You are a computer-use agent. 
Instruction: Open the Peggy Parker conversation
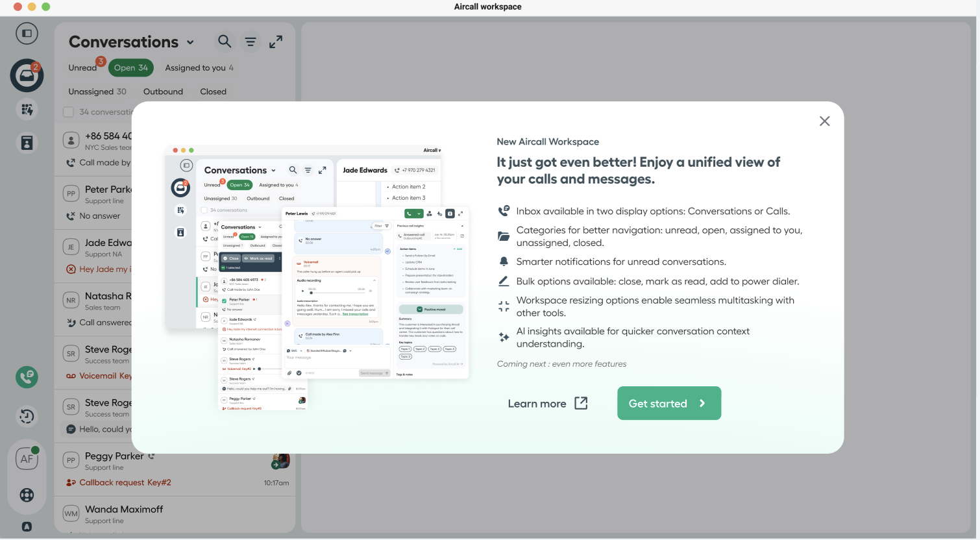pyautogui.click(x=175, y=469)
